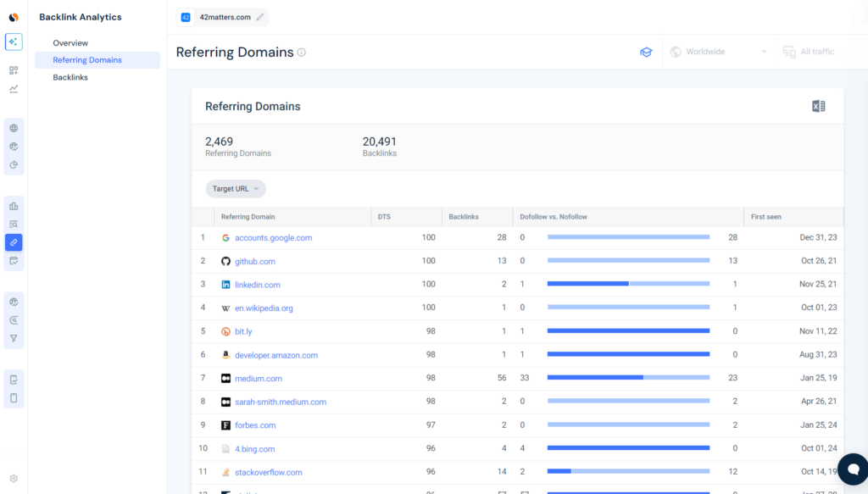The height and width of the screenshot is (494, 868).
Task: Click the Excel export icon
Action: tap(818, 106)
